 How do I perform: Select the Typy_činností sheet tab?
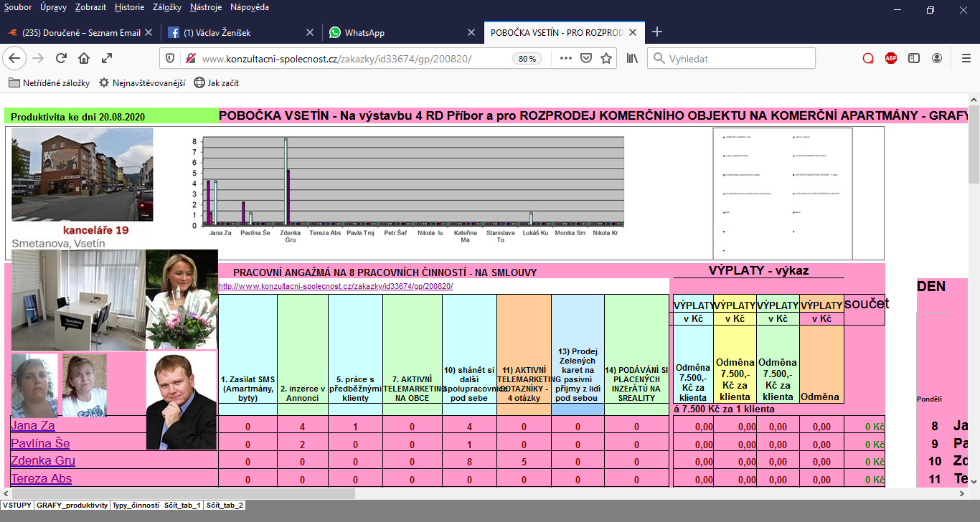pyautogui.click(x=136, y=506)
